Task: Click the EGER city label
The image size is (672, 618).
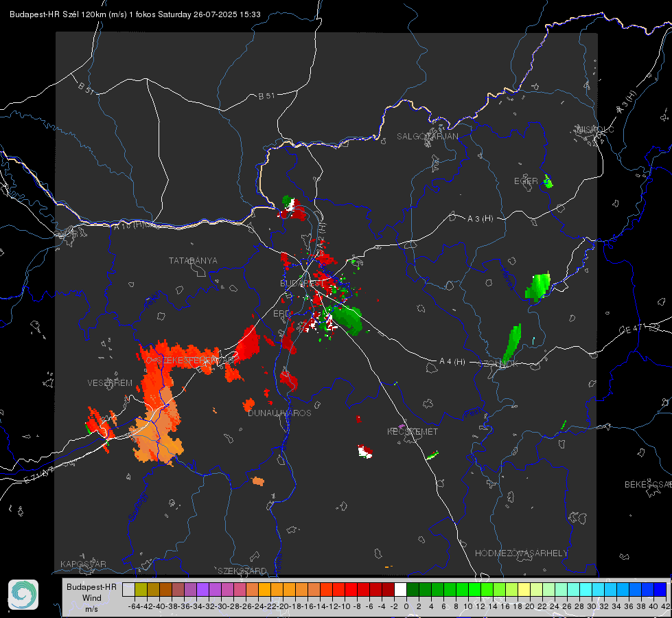Action: (x=526, y=181)
